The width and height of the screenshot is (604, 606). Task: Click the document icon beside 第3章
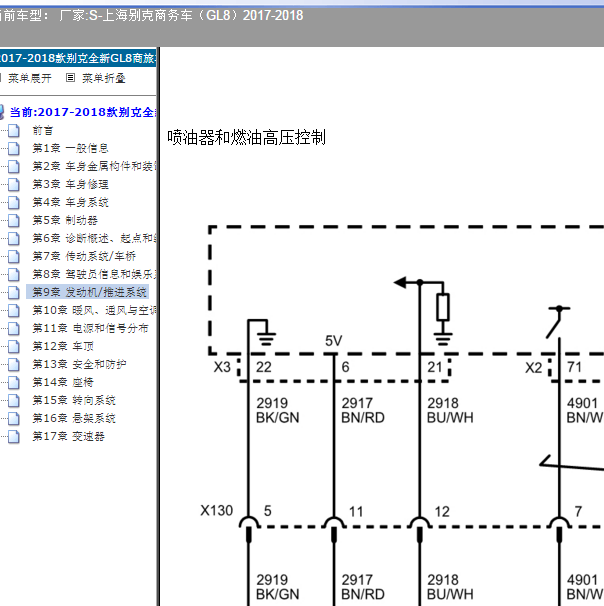[x=14, y=184]
